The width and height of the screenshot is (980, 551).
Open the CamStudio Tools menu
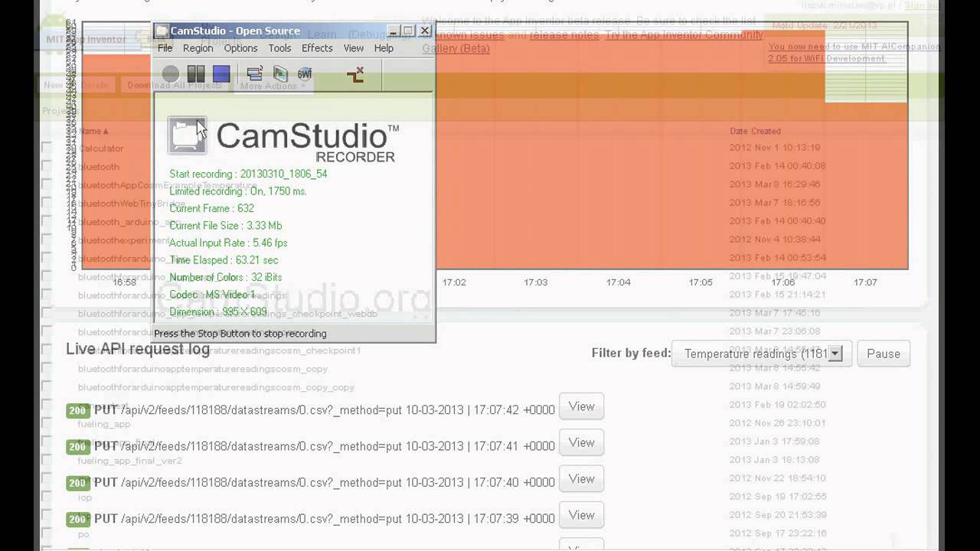pos(280,48)
